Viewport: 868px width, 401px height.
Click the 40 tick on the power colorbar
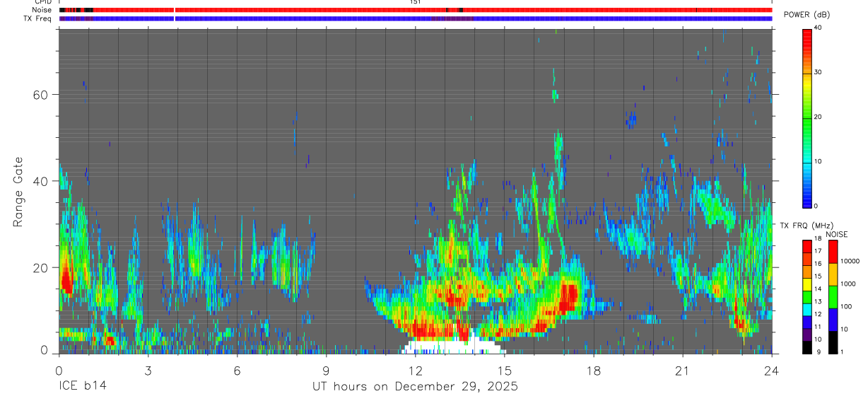click(818, 28)
